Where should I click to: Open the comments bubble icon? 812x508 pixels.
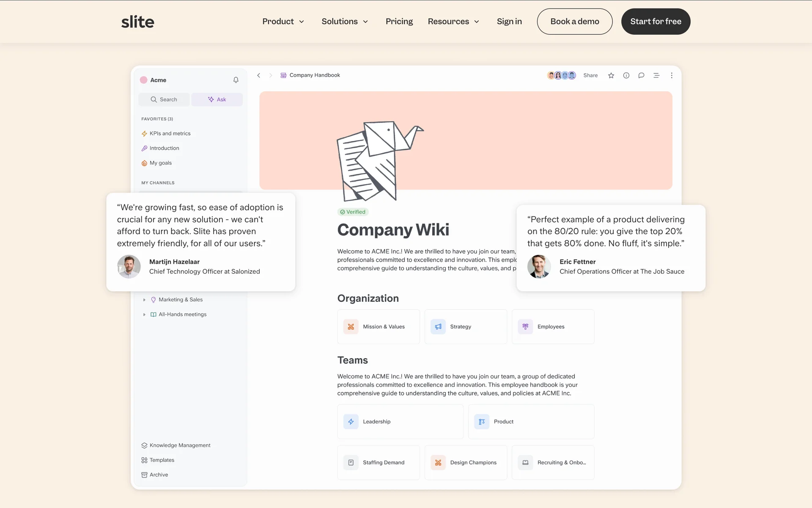click(x=641, y=75)
